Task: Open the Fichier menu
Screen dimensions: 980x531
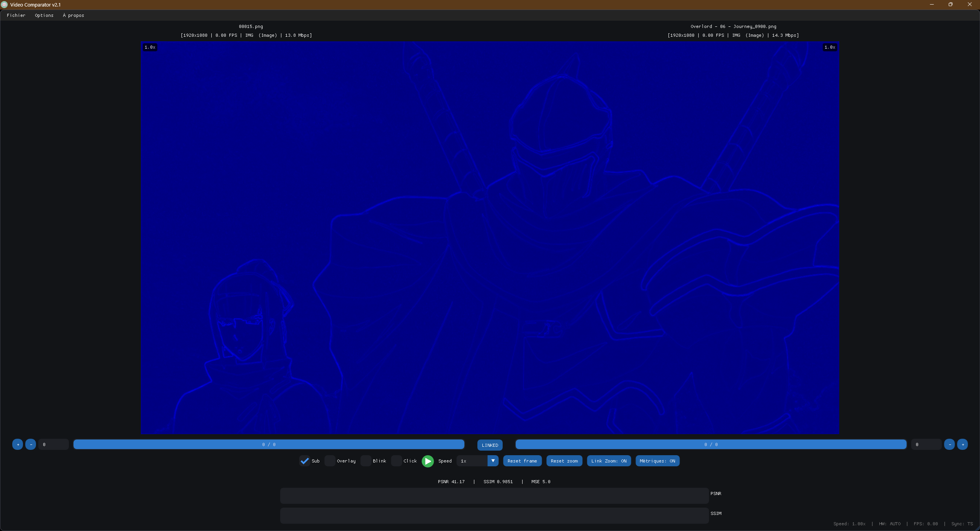Action: 16,15
